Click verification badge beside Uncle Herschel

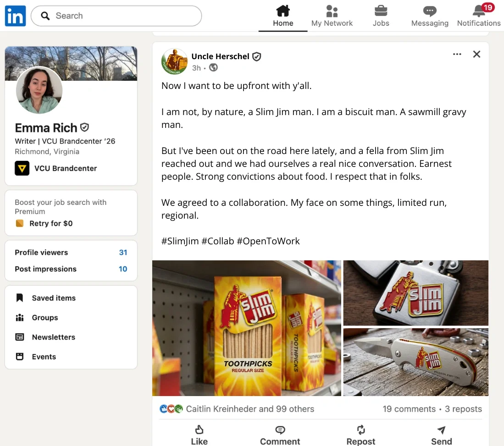click(x=256, y=57)
